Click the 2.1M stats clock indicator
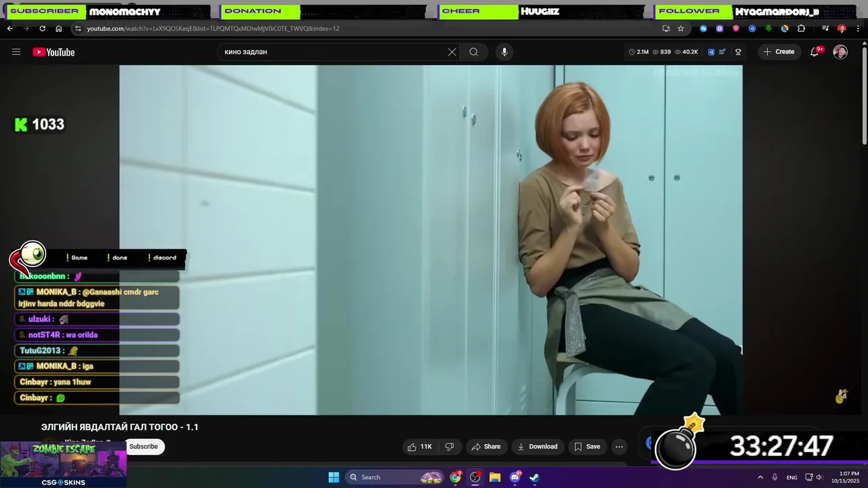This screenshot has width=868, height=488. pos(639,52)
